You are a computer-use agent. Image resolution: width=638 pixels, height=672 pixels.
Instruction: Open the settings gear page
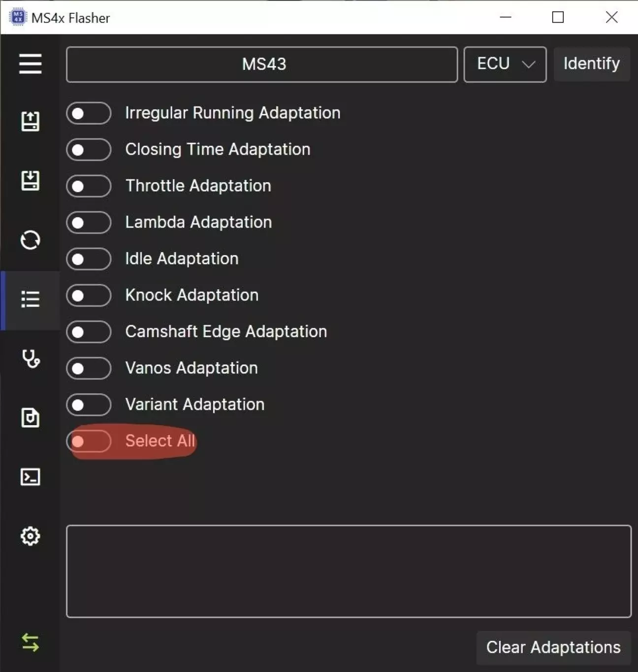click(30, 536)
